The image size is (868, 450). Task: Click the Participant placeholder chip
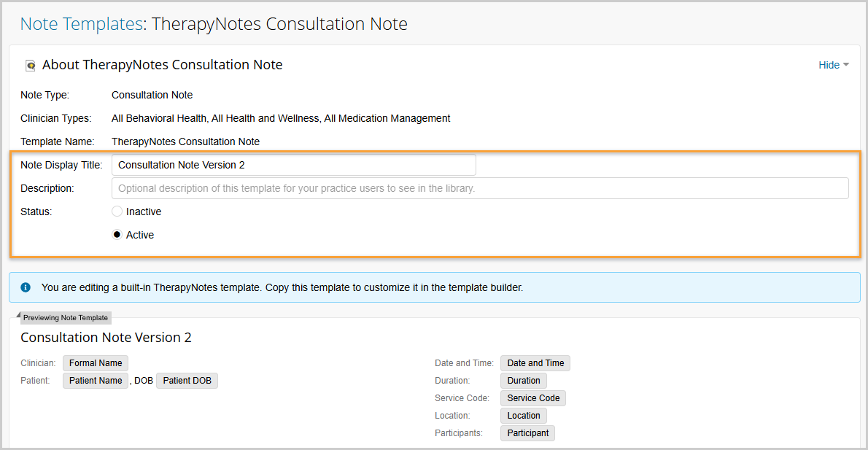coord(527,432)
